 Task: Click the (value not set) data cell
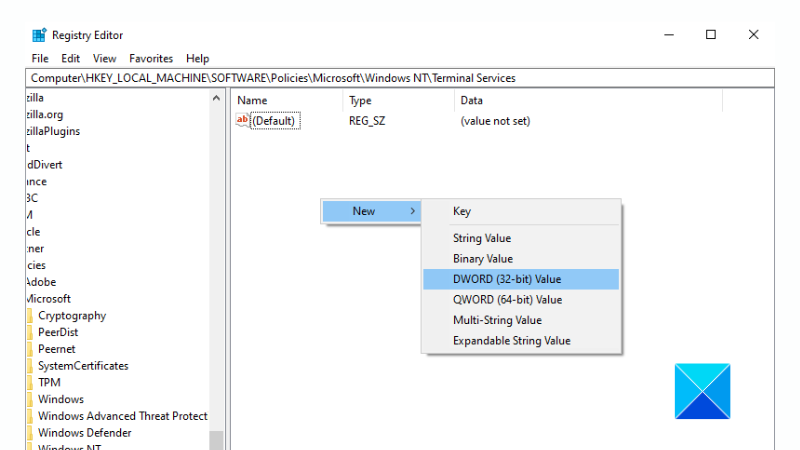(x=495, y=121)
